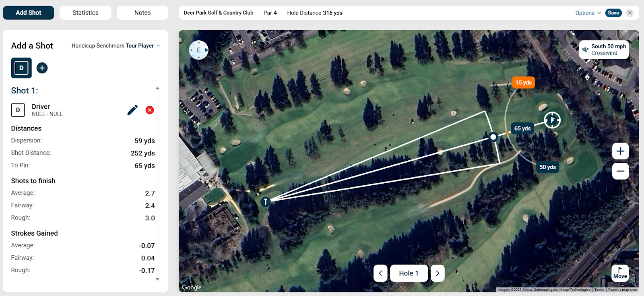Click the pin flag target marker
644x296 pixels.
click(x=552, y=120)
